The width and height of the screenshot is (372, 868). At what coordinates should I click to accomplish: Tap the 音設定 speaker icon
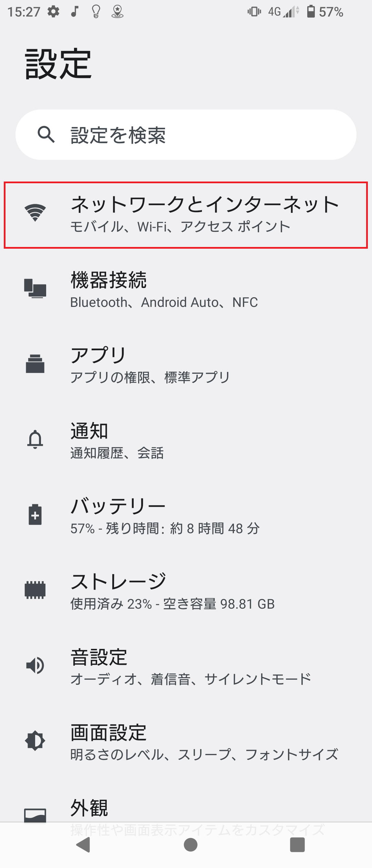point(35,665)
